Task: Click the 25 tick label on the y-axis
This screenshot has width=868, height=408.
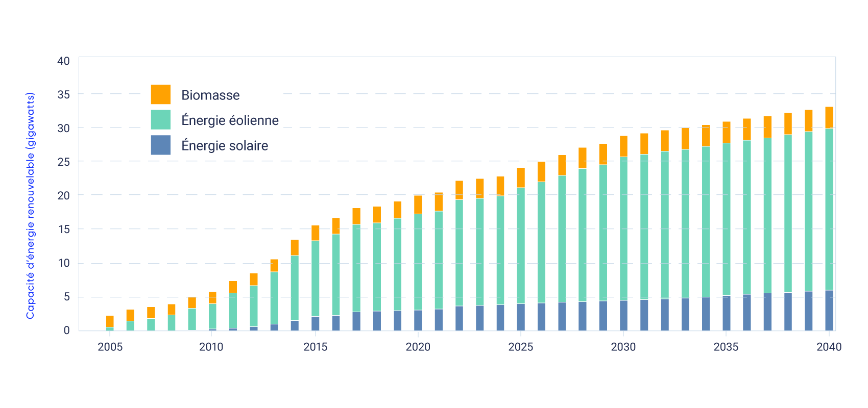Action: pyautogui.click(x=63, y=162)
